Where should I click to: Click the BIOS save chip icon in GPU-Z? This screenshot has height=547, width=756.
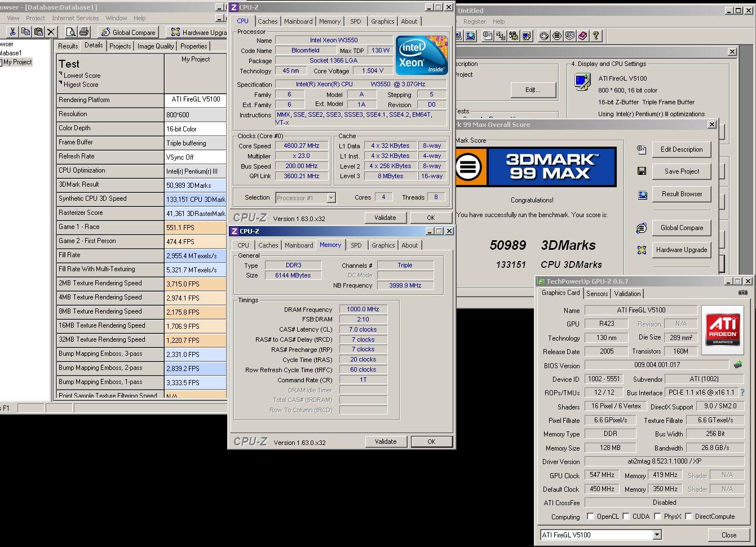(738, 365)
